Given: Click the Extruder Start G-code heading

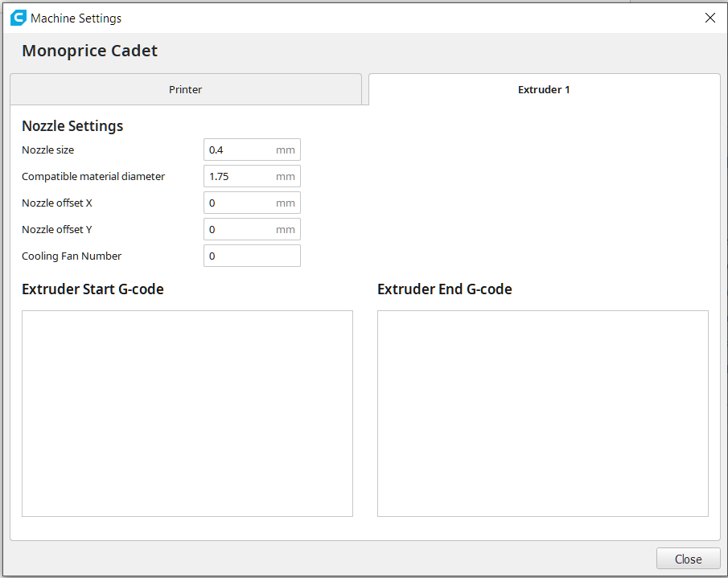Looking at the screenshot, I should tap(93, 289).
